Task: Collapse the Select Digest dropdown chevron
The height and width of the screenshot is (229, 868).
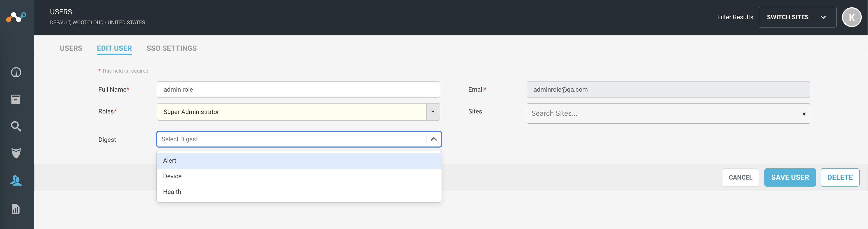Action: pyautogui.click(x=434, y=139)
